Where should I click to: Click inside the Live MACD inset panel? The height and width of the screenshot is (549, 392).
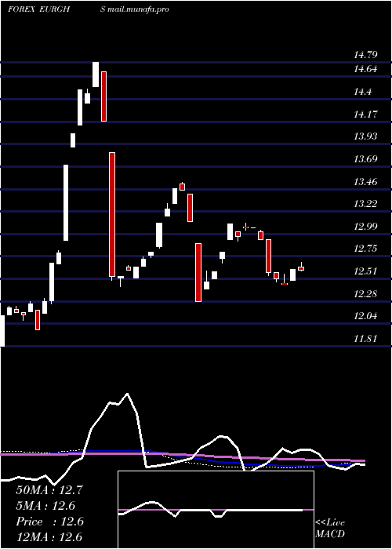216,510
